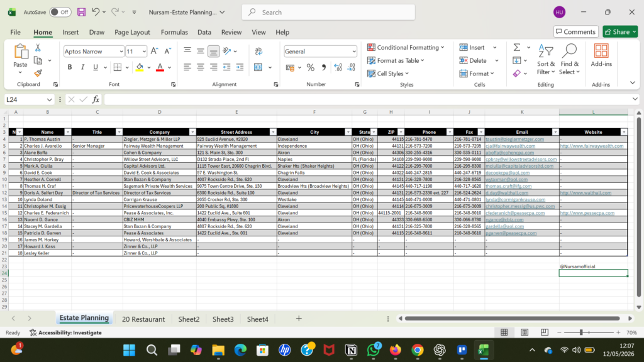Click the Paste clipboard icon
The height and width of the screenshot is (362, 644).
click(x=20, y=52)
